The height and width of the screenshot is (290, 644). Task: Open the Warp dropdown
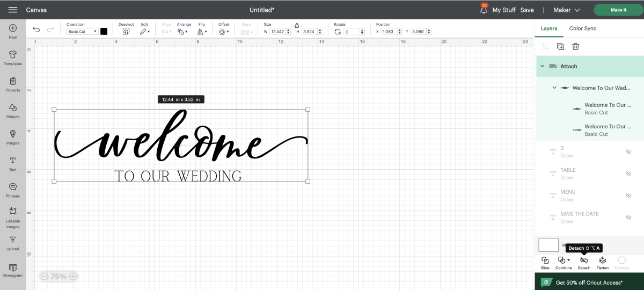(x=246, y=32)
